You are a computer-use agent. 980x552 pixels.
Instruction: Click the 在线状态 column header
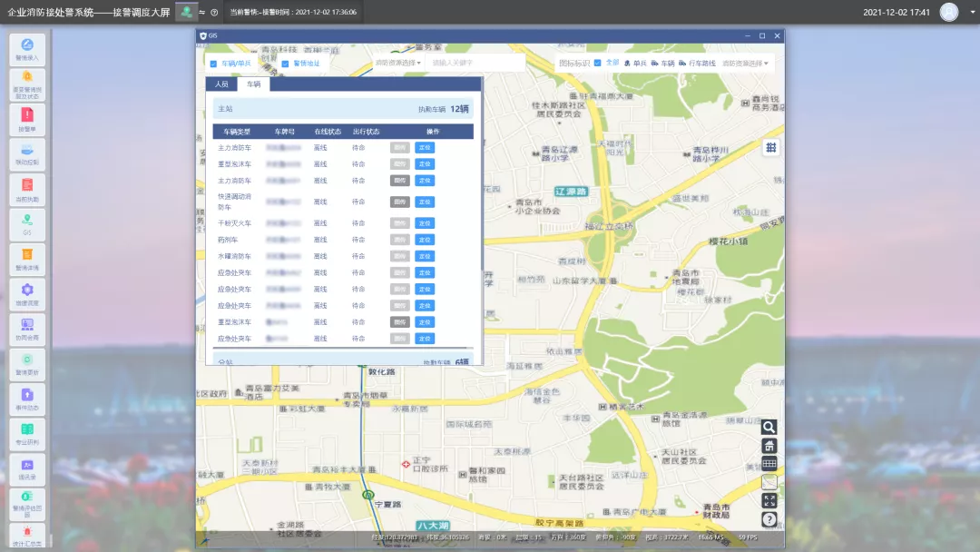pos(328,132)
